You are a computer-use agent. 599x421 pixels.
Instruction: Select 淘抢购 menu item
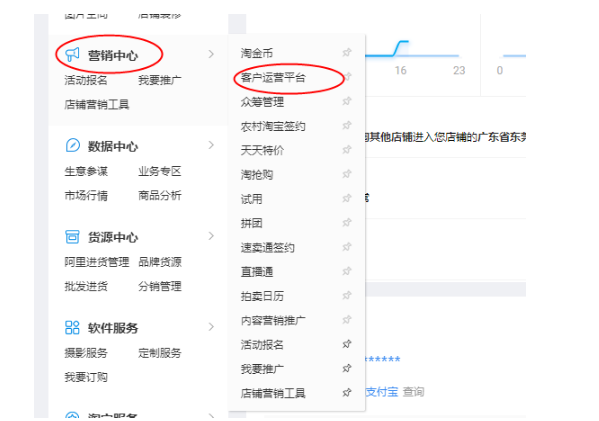pyautogui.click(x=257, y=175)
